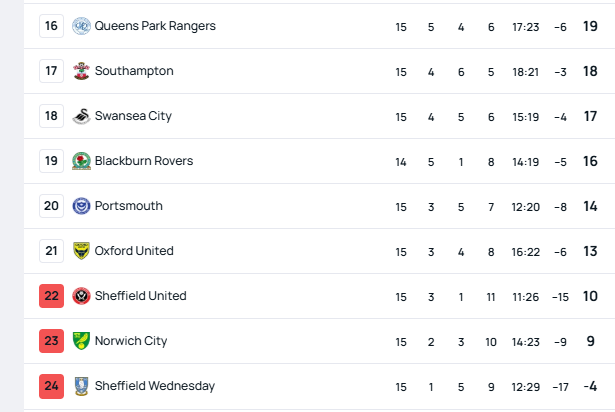Click the Sheffield United club crest
615x412 pixels.
[x=81, y=296]
